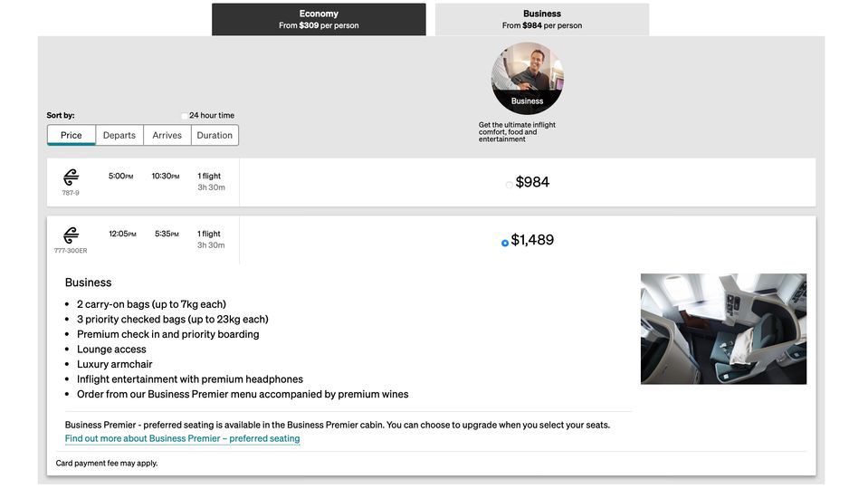
Task: Sort flights by Arrives time
Action: pyautogui.click(x=167, y=135)
